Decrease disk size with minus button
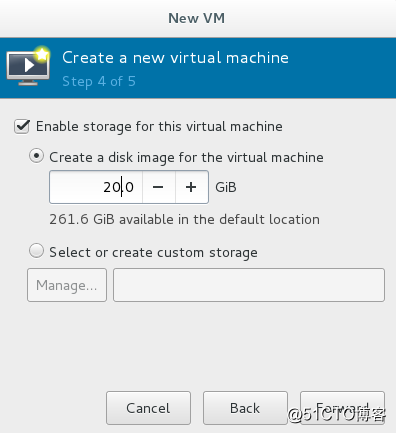Screen dimensions: 396x433 point(158,187)
